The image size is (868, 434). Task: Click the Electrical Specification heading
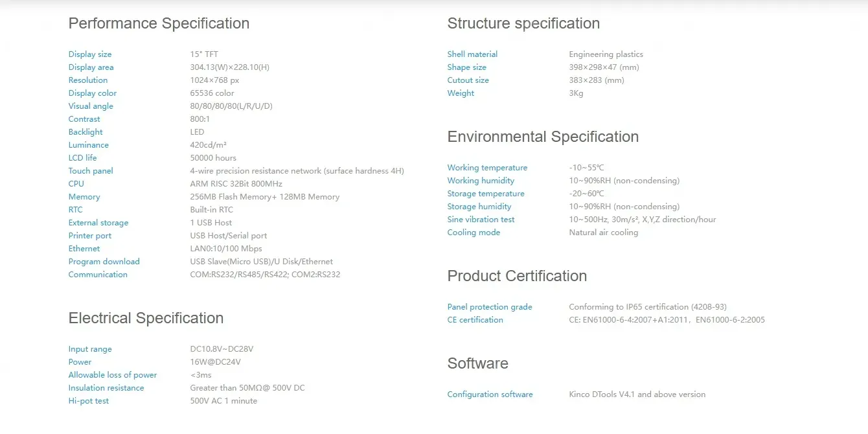pyautogui.click(x=146, y=318)
